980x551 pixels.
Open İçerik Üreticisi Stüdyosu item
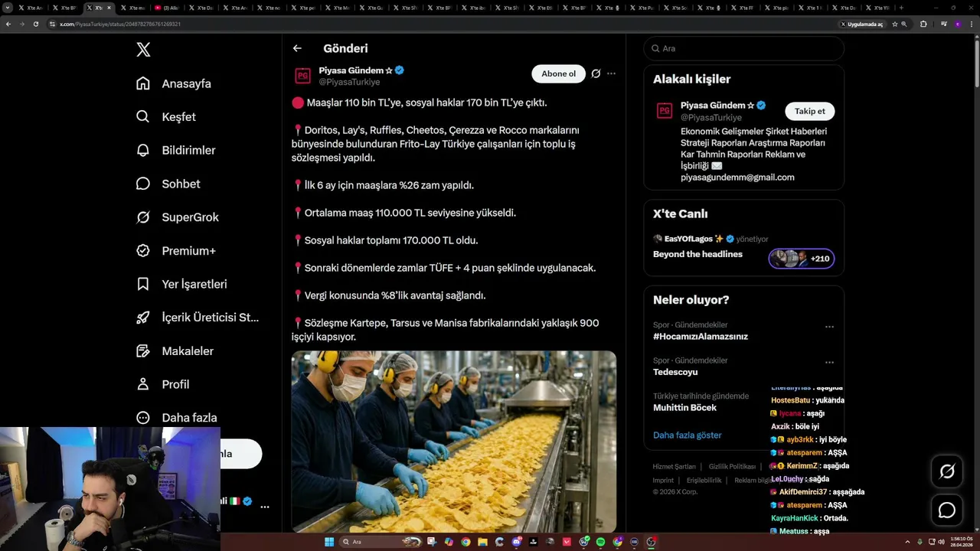197,318
